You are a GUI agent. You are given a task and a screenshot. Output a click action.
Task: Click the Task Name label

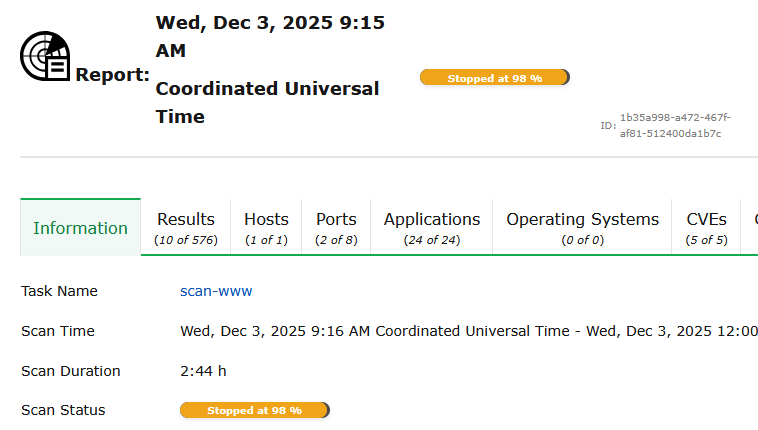[x=59, y=291]
